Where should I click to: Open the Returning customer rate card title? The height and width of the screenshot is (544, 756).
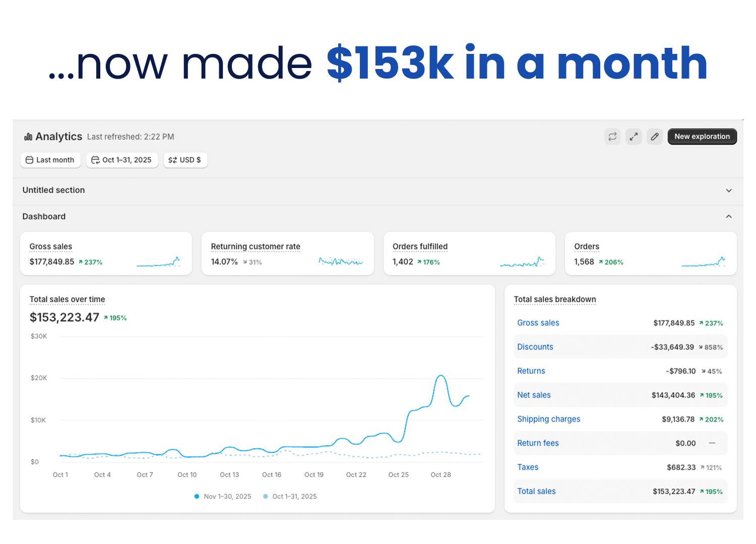pyautogui.click(x=256, y=247)
